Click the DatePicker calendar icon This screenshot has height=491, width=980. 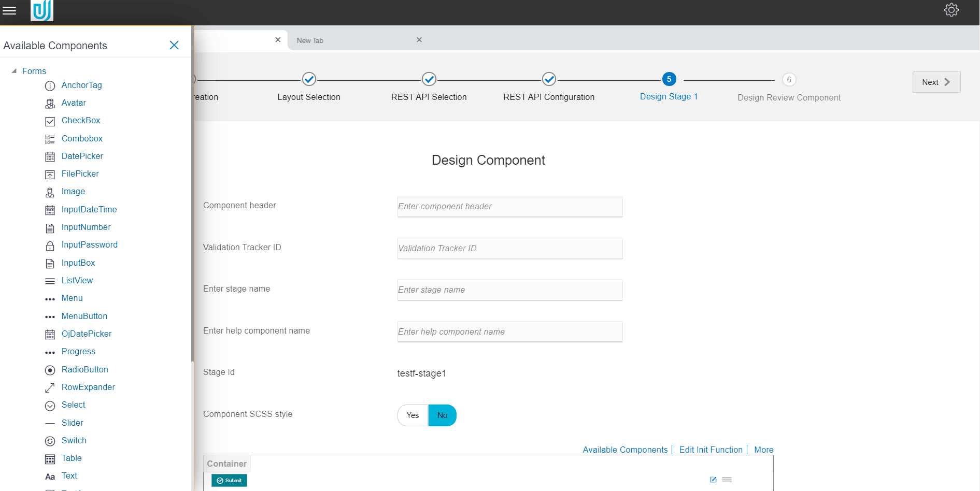tap(50, 156)
